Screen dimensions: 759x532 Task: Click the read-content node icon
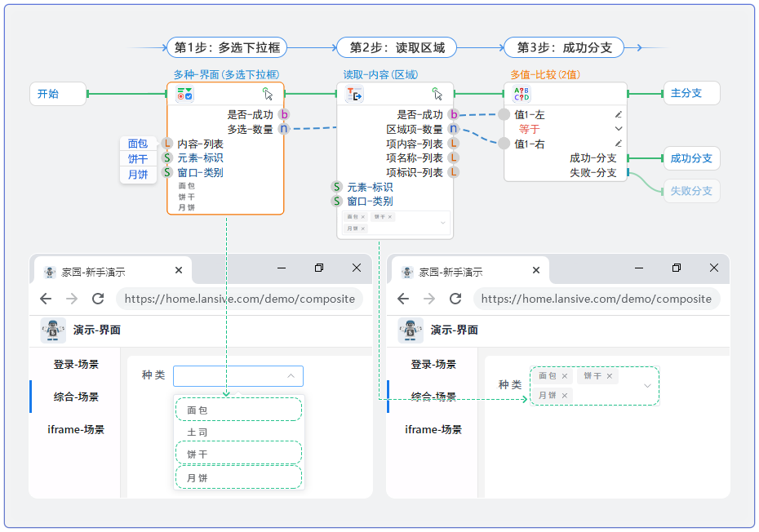(x=354, y=95)
